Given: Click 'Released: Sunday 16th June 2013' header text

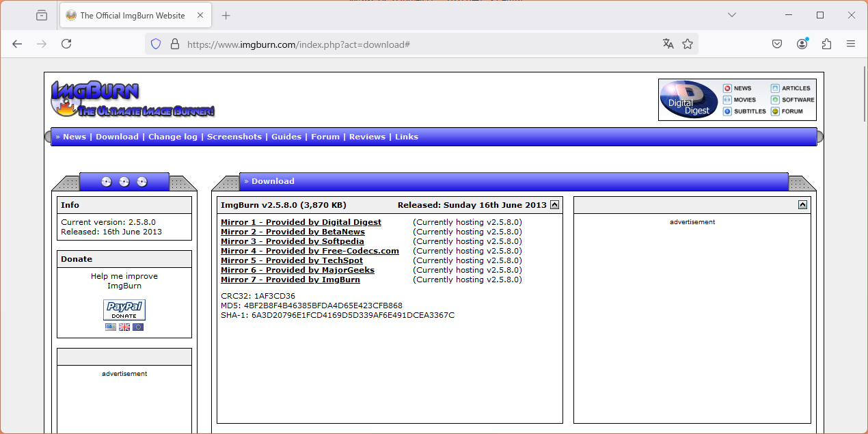Looking at the screenshot, I should click(x=472, y=205).
